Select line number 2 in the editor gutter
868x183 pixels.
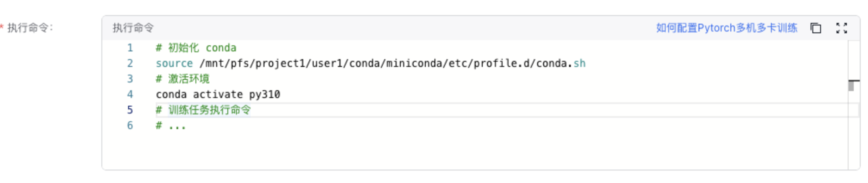(x=130, y=63)
